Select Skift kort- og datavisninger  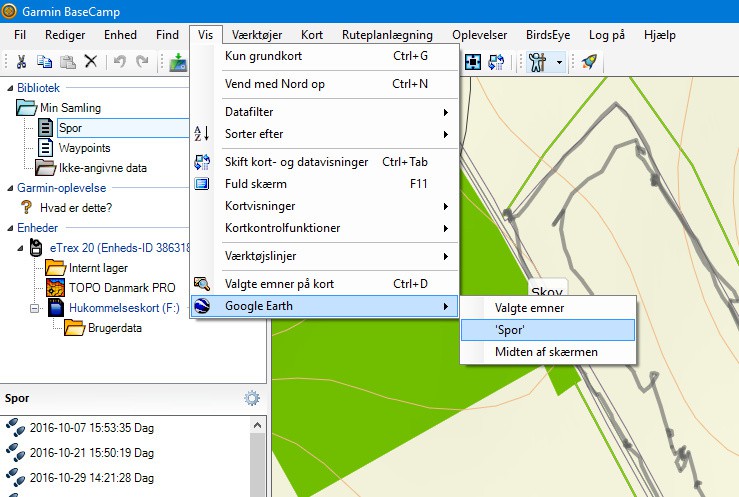pyautogui.click(x=325, y=162)
